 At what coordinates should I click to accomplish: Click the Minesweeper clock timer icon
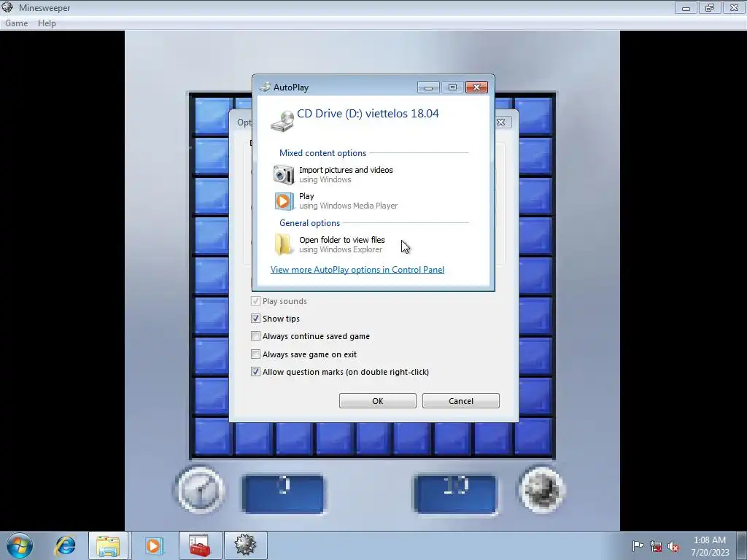[200, 490]
